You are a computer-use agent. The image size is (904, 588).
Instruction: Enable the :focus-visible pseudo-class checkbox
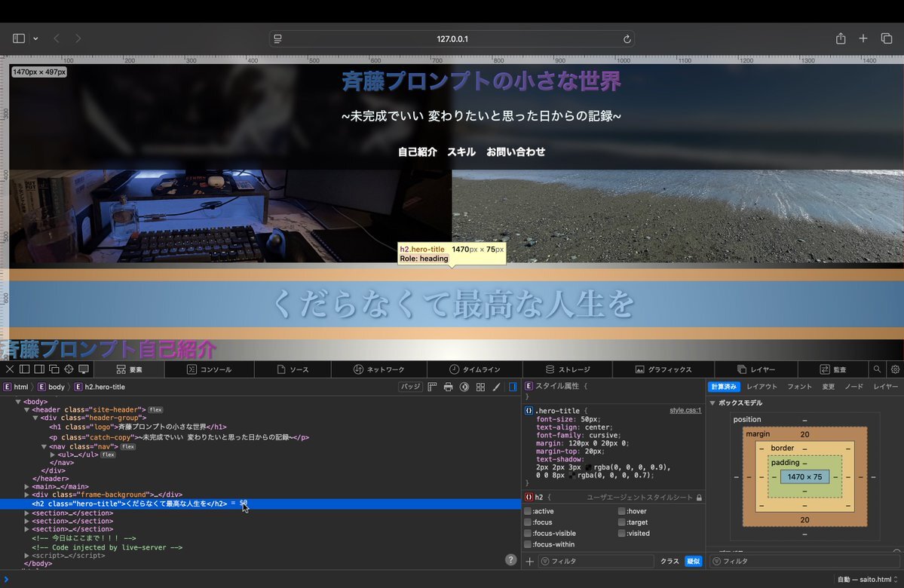pyautogui.click(x=528, y=533)
